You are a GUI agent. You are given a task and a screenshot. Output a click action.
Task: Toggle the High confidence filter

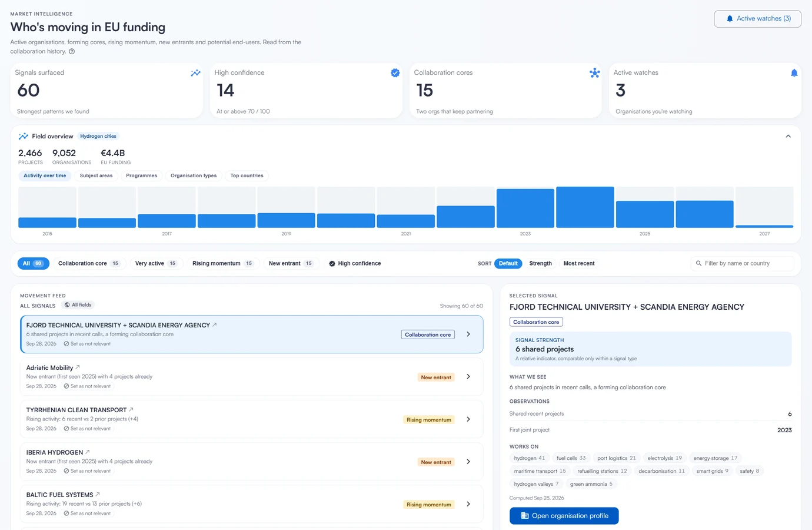[x=355, y=263]
